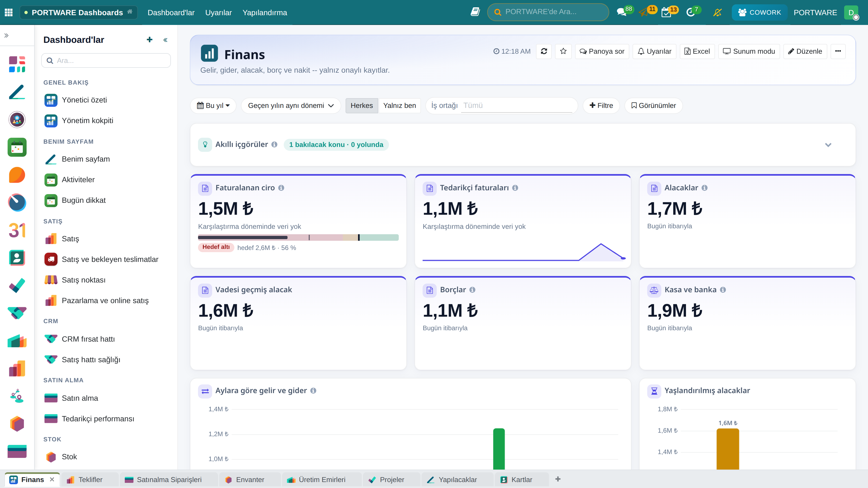Add a new dashboard with plus icon
Image resolution: width=868 pixels, height=488 pixels.
click(x=150, y=40)
